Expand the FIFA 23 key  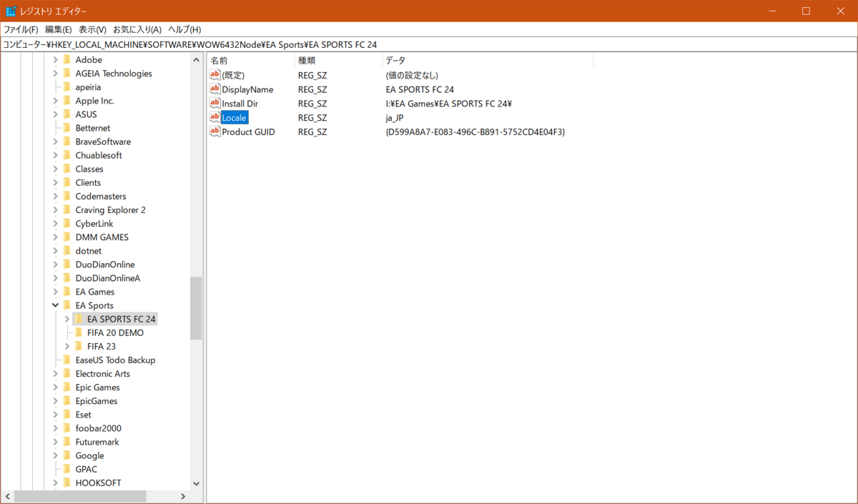tap(66, 346)
